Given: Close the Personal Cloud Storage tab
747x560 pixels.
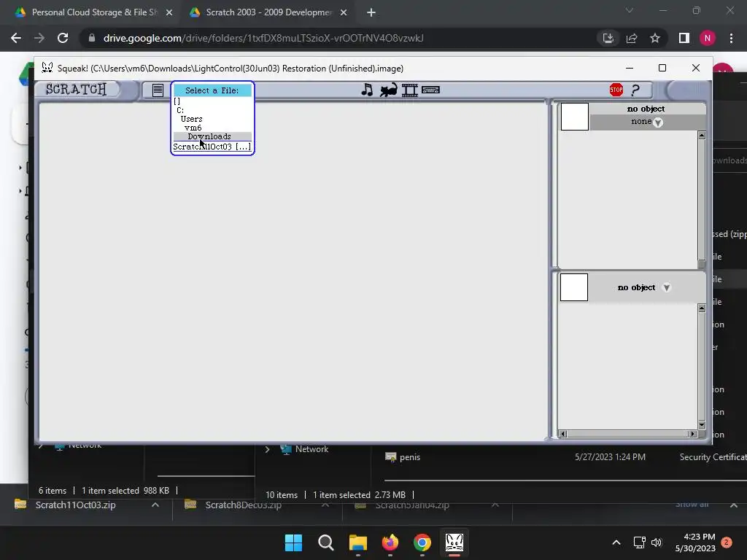Looking at the screenshot, I should [169, 12].
